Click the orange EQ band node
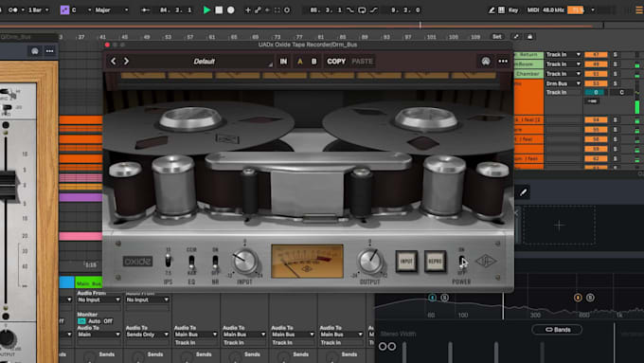The width and height of the screenshot is (644, 363). point(578,298)
